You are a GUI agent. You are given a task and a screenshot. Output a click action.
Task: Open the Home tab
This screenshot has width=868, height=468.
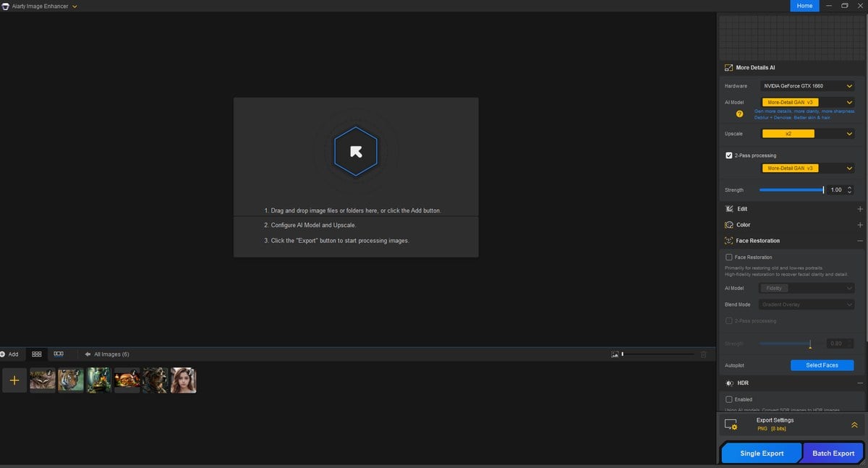pos(804,6)
